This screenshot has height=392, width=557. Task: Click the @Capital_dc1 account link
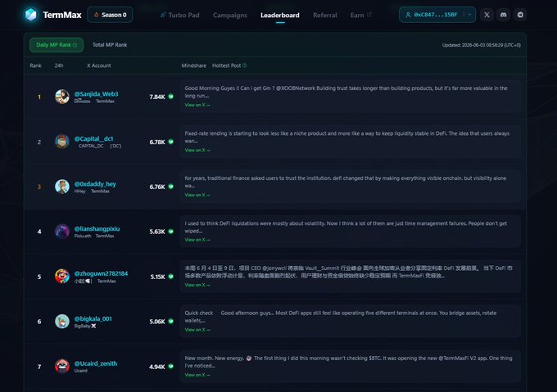pyautogui.click(x=93, y=138)
